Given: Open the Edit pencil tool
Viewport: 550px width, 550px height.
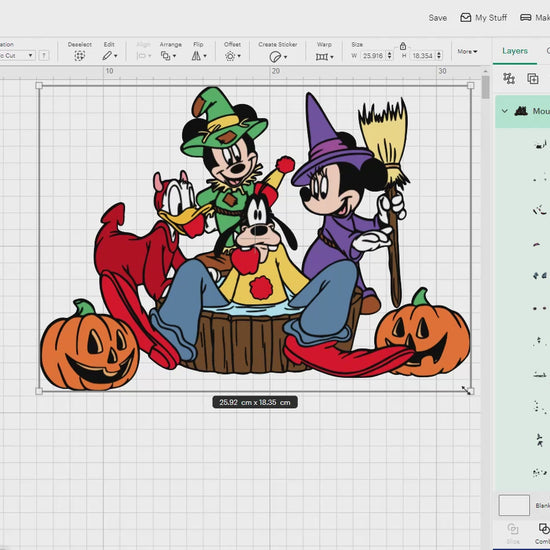Looking at the screenshot, I should [107, 56].
